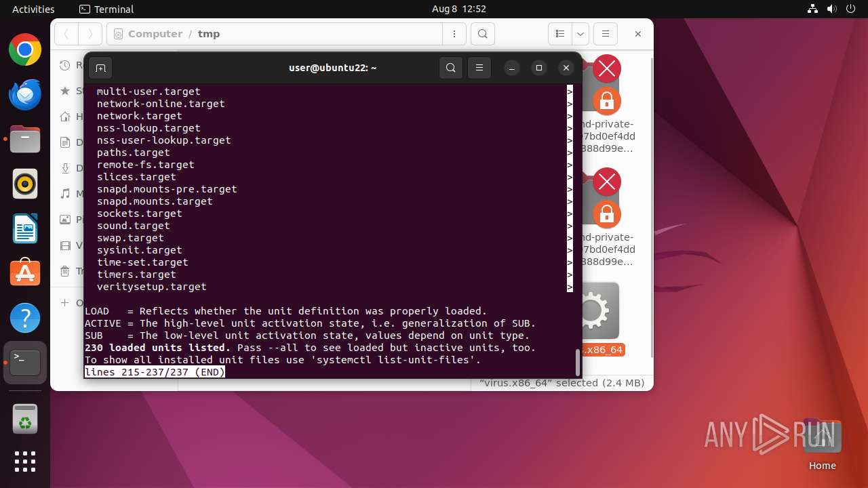Screen dimensions: 868x488
Task: Select veritysetup.target line
Action: point(152,287)
